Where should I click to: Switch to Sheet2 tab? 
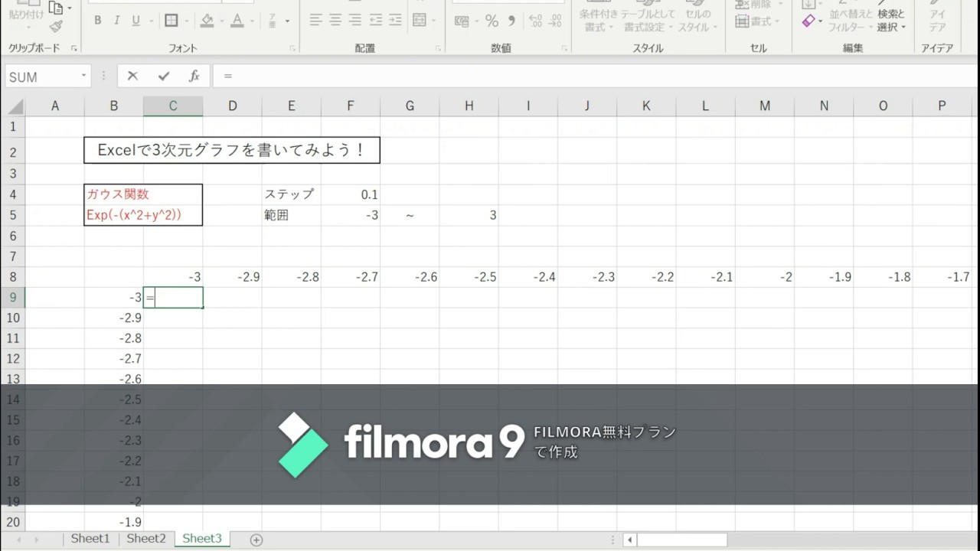pyautogui.click(x=145, y=539)
